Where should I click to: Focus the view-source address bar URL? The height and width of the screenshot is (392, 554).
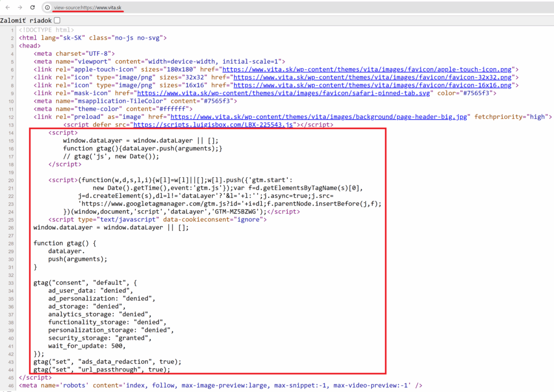click(x=88, y=8)
